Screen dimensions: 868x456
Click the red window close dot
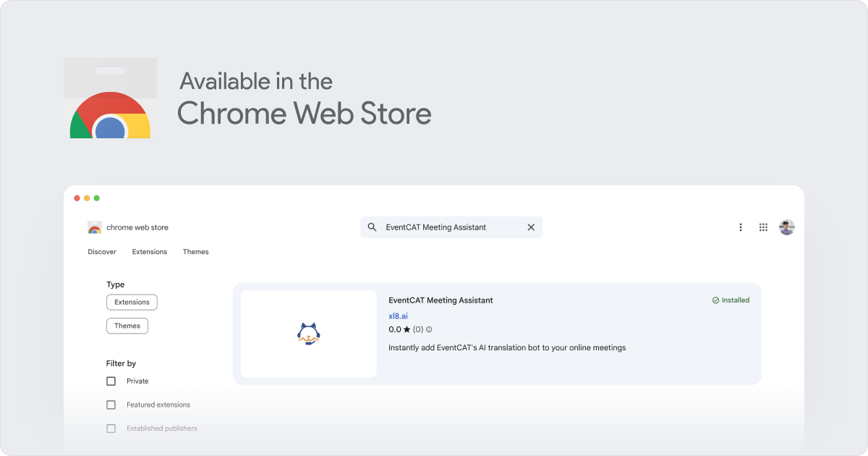tap(77, 198)
